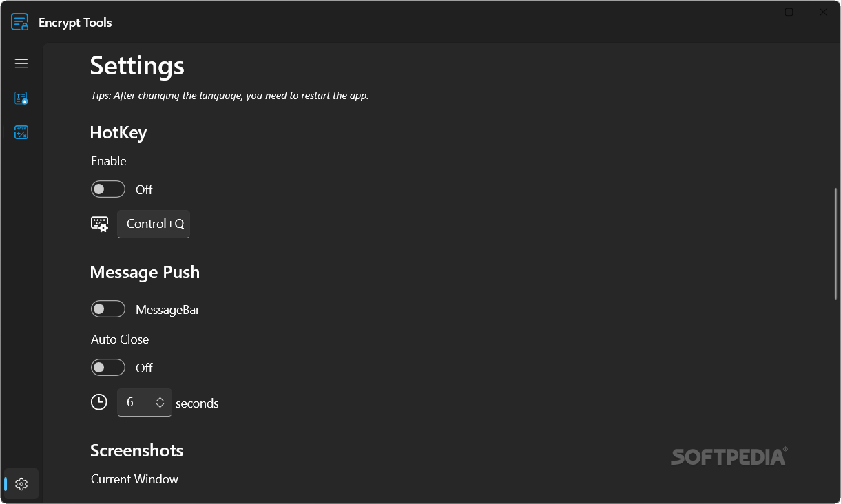
Task: Minimize the Encrypt Tools window
Action: tap(756, 12)
